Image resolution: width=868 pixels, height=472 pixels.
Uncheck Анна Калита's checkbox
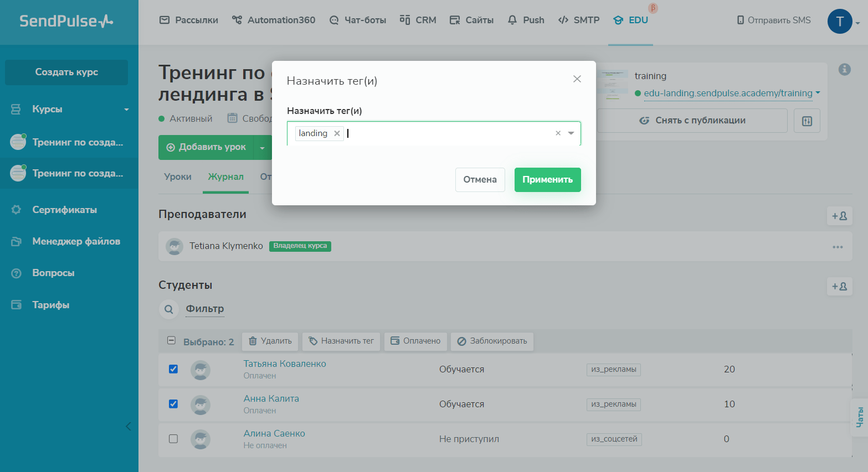coord(173,404)
